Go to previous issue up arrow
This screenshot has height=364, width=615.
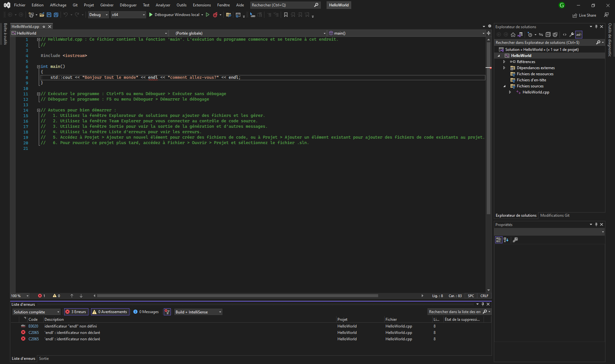pos(72,296)
